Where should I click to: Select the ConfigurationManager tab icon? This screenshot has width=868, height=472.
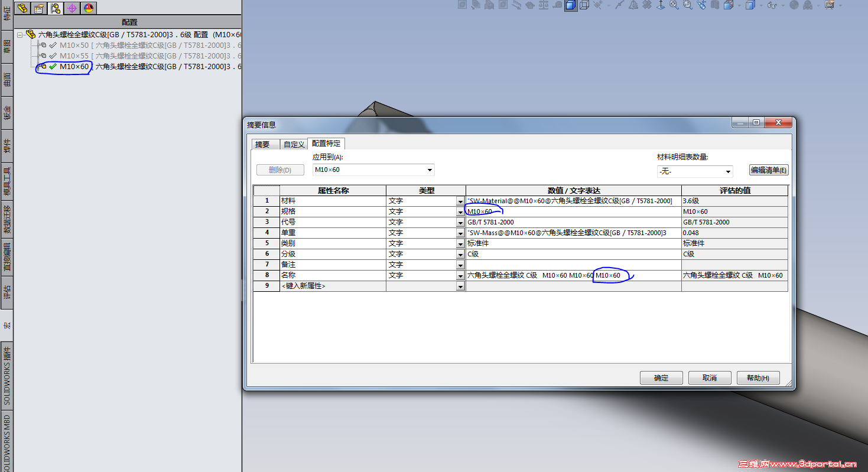(x=56, y=8)
